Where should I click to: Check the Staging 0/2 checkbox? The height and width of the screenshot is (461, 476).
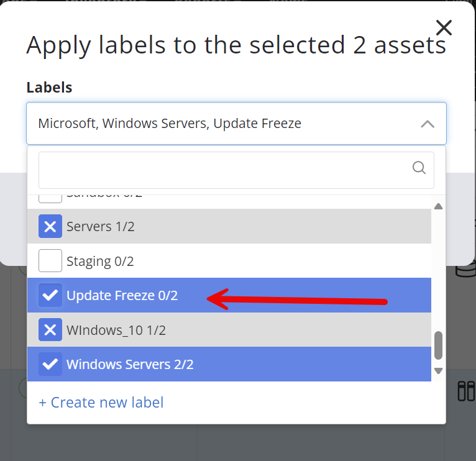[50, 261]
